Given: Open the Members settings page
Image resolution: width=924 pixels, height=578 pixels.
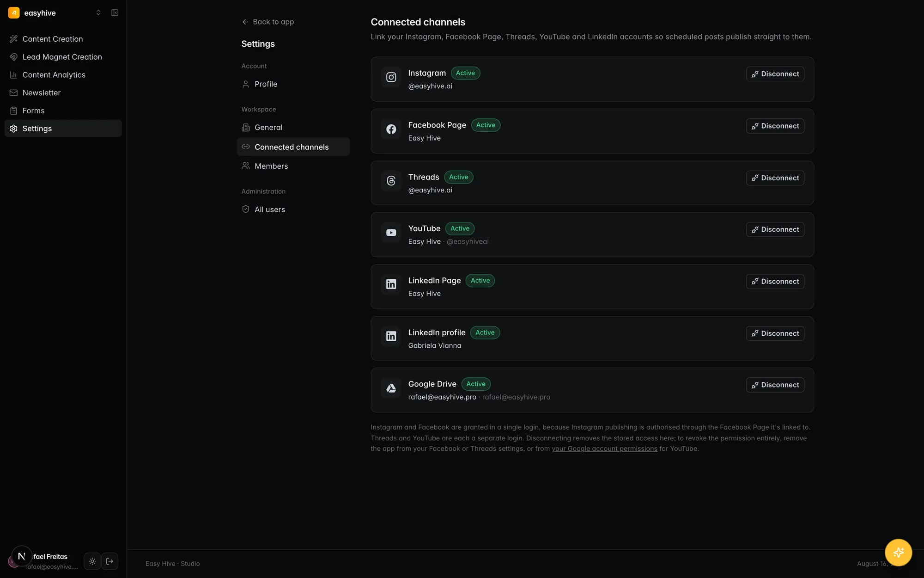Looking at the screenshot, I should pos(293,166).
